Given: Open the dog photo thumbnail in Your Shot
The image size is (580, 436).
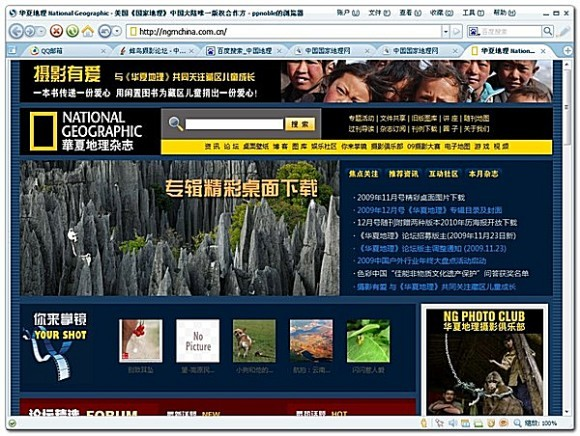Looking at the screenshot, I should [x=254, y=341].
